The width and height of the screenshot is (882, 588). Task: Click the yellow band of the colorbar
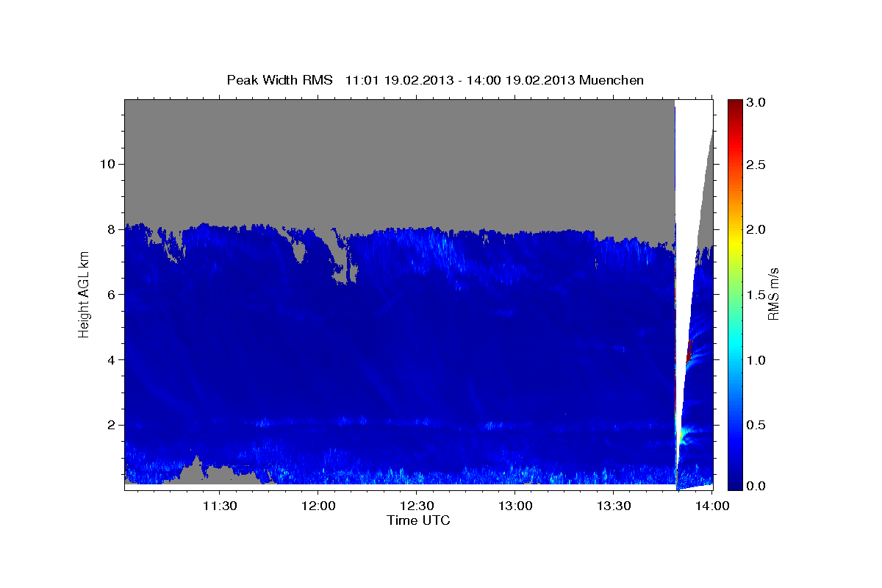(x=734, y=243)
